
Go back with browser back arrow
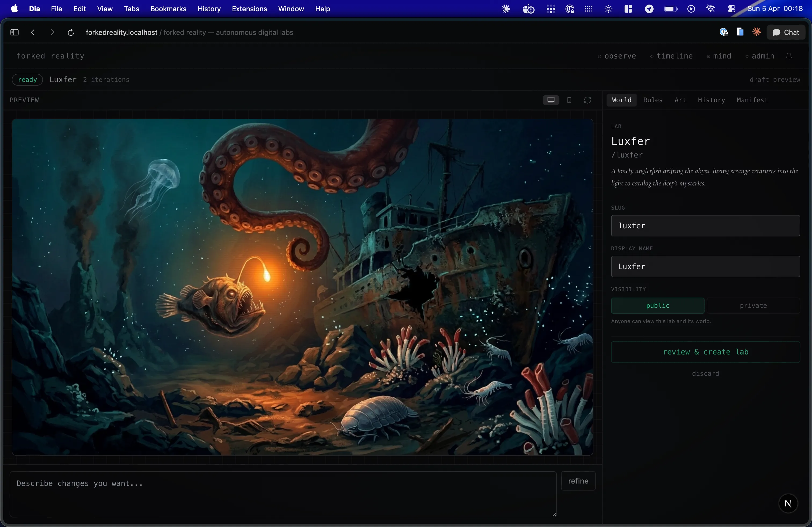(x=33, y=32)
